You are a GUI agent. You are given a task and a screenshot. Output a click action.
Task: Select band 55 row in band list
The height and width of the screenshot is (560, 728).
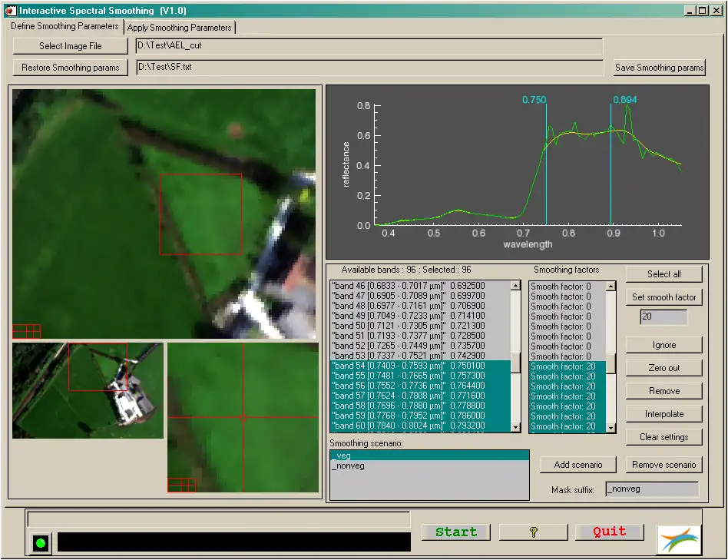(x=421, y=376)
